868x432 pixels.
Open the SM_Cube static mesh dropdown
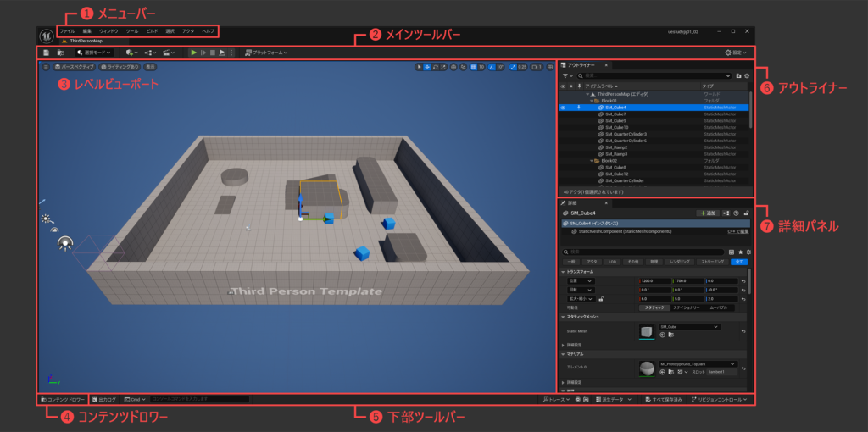point(689,327)
